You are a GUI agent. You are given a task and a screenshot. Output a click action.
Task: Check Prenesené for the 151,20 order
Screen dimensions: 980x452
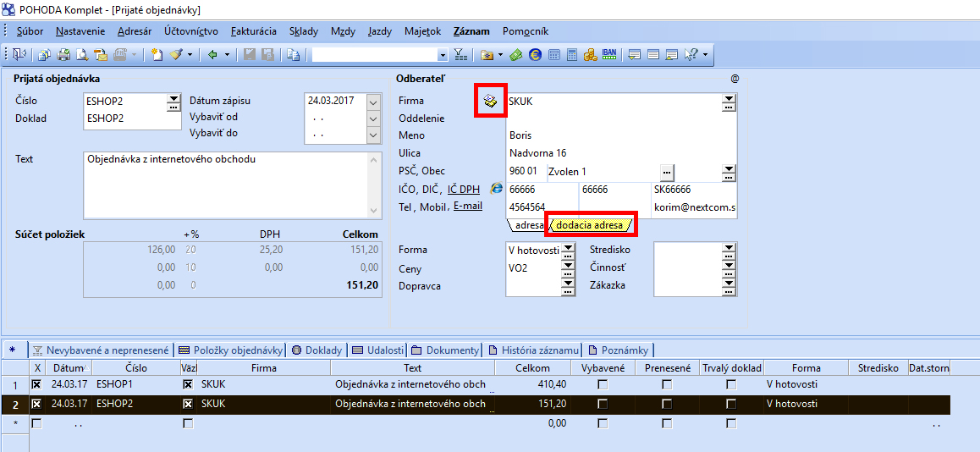(667, 404)
